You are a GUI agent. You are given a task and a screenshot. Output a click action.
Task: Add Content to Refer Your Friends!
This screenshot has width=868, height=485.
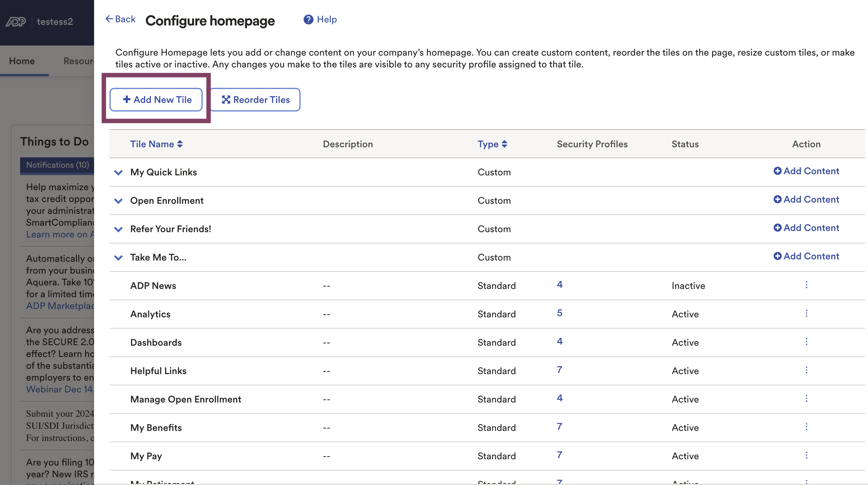(x=806, y=228)
